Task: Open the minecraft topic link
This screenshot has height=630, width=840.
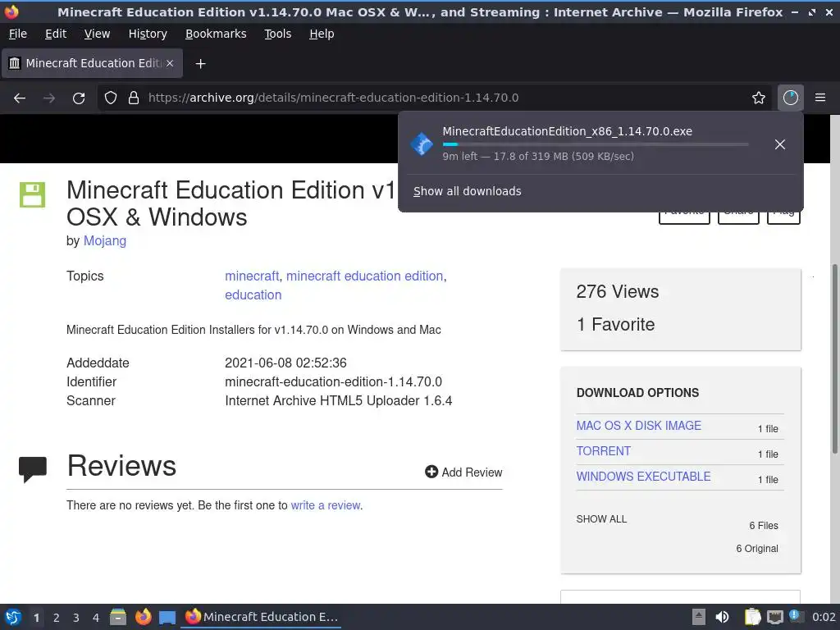Action: click(x=252, y=276)
